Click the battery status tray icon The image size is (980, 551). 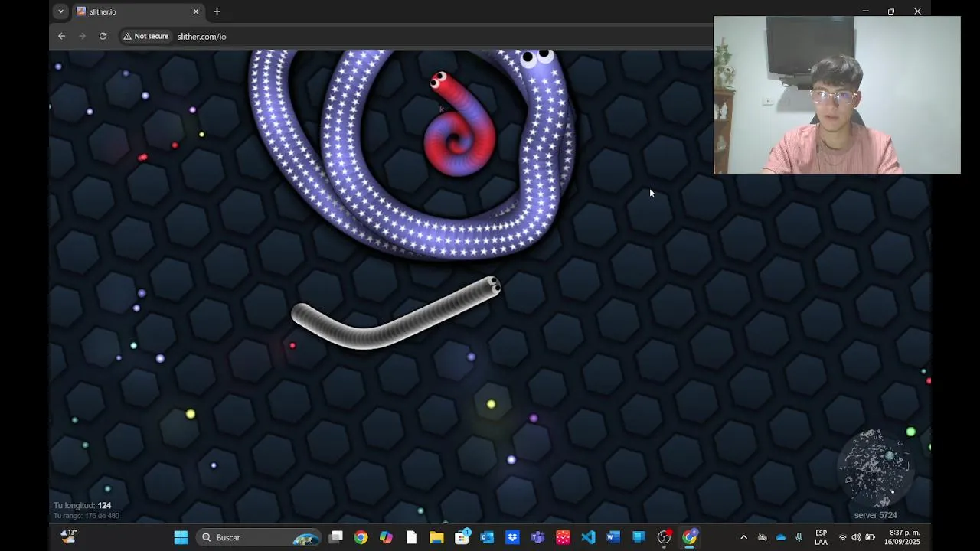tap(870, 537)
